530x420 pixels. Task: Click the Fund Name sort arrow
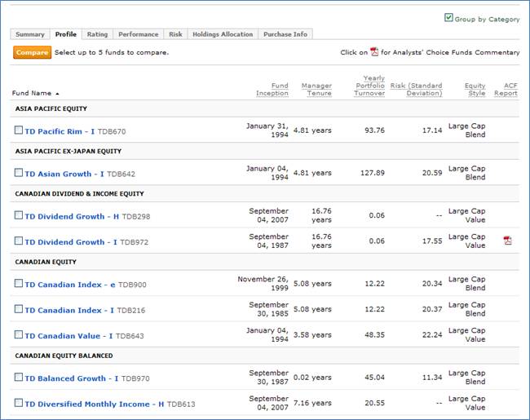pos(57,94)
